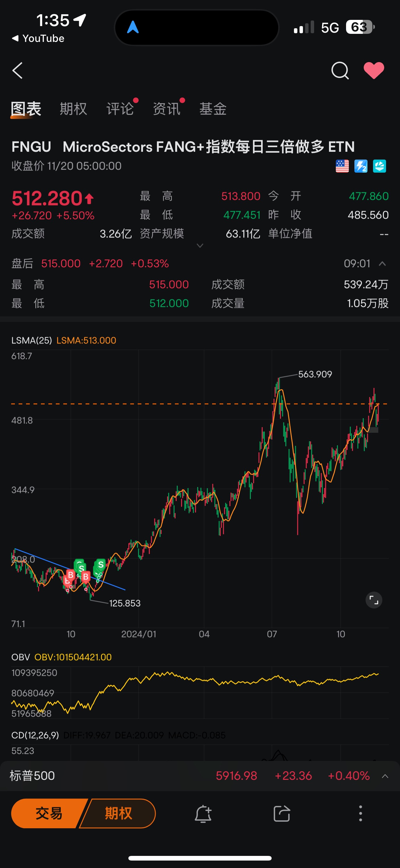This screenshot has height=868, width=400.
Task: Tap the back arrow icon
Action: click(x=17, y=70)
